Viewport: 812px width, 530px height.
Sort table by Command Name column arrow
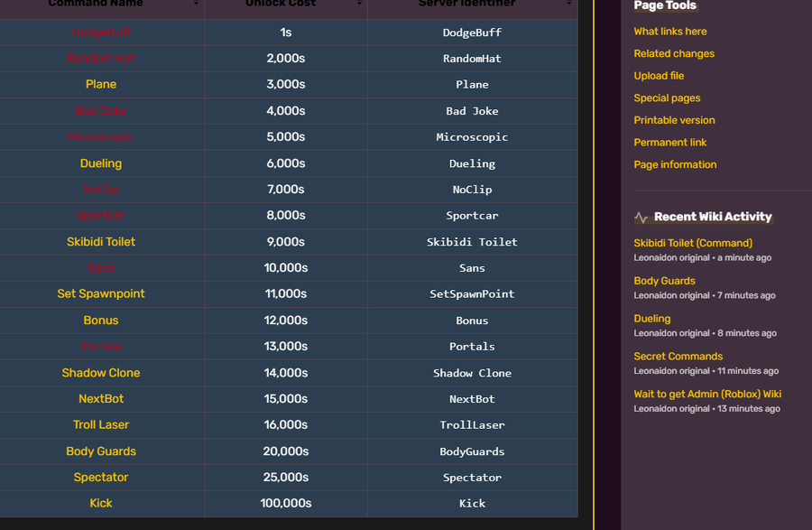pyautogui.click(x=197, y=5)
